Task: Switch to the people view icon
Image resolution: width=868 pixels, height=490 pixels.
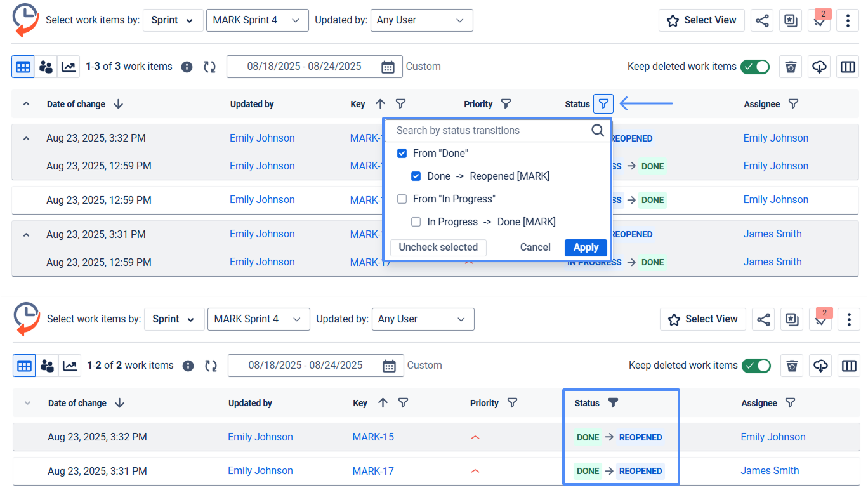Action: pos(46,66)
